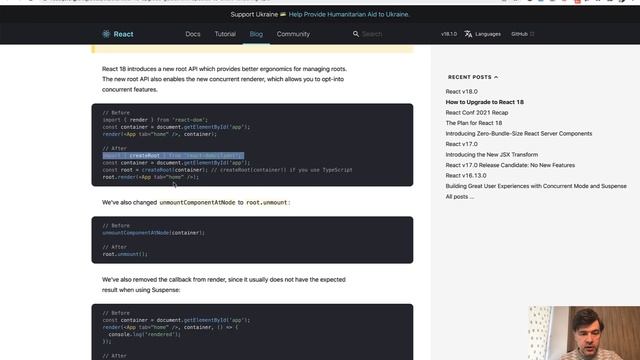Click the root.unmount(); code line
This screenshot has height=360, width=640.
click(125, 254)
